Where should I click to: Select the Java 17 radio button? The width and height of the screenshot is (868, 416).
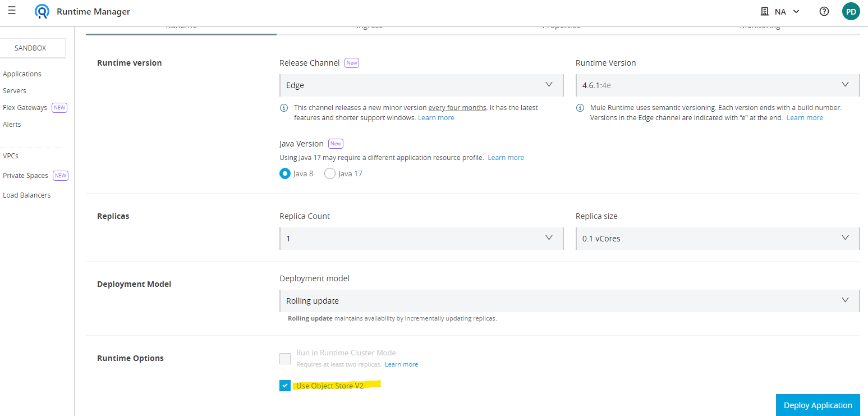[330, 173]
